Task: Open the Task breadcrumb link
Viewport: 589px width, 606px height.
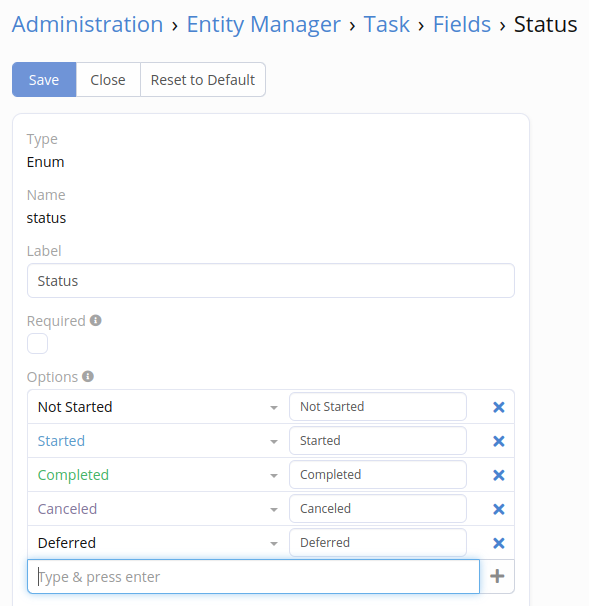Action: pyautogui.click(x=386, y=24)
